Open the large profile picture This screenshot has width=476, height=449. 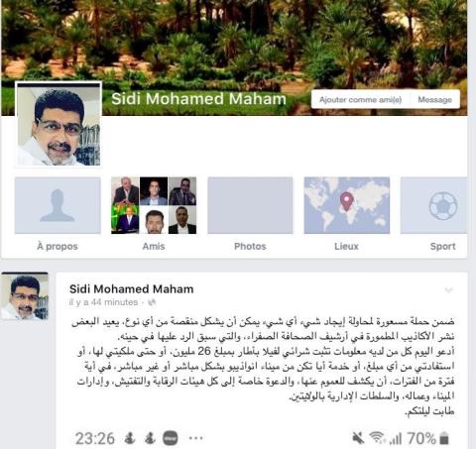point(59,125)
